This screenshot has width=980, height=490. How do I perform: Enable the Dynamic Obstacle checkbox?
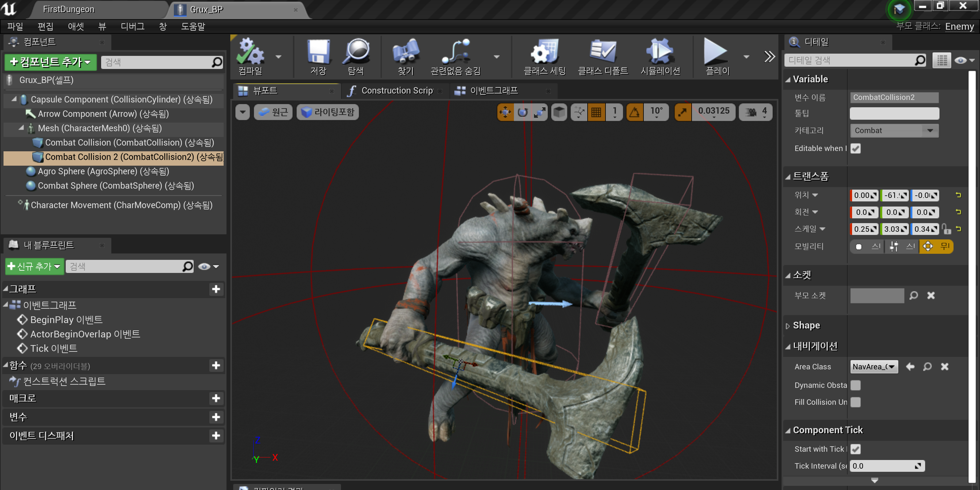click(x=855, y=385)
